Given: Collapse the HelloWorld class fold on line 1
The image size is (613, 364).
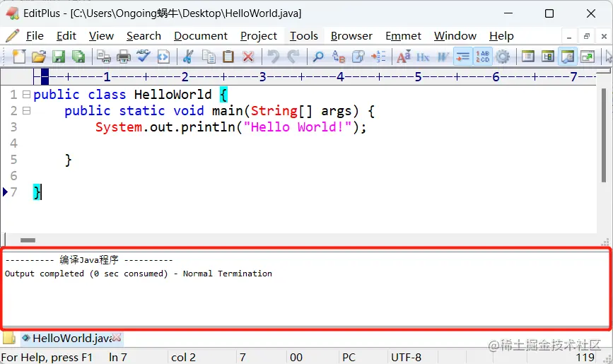Looking at the screenshot, I should pyautogui.click(x=26, y=94).
